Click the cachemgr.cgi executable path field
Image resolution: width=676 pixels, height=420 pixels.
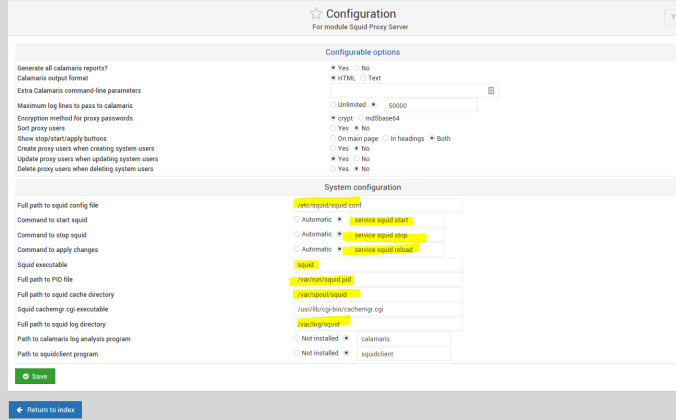[378, 309]
